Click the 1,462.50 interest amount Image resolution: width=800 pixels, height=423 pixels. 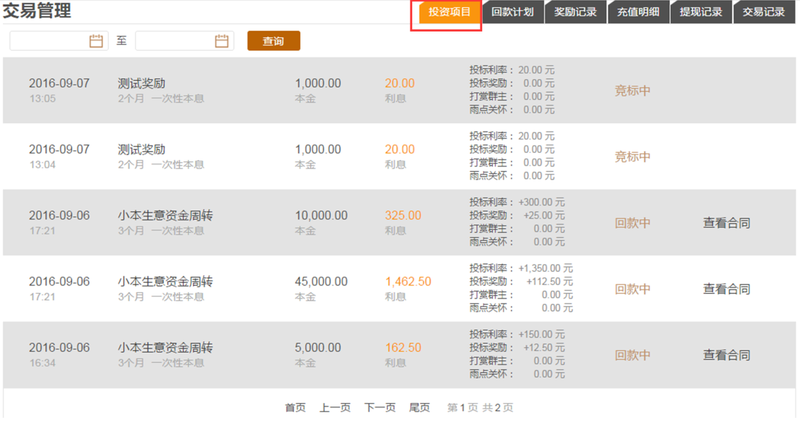click(x=408, y=282)
